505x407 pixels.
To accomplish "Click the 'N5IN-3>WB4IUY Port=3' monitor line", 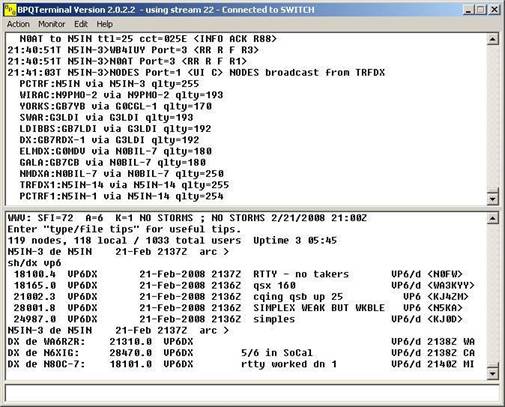I will [133, 50].
